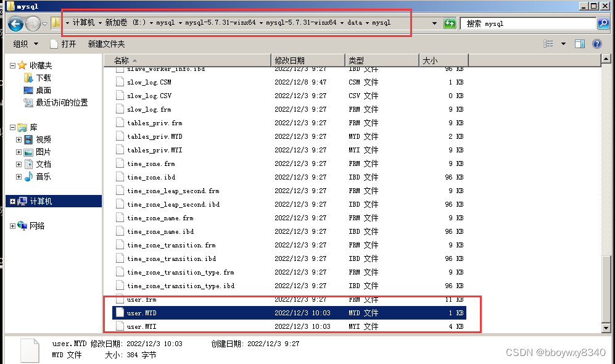Click the forward navigation arrow
The image size is (615, 364).
click(32, 23)
